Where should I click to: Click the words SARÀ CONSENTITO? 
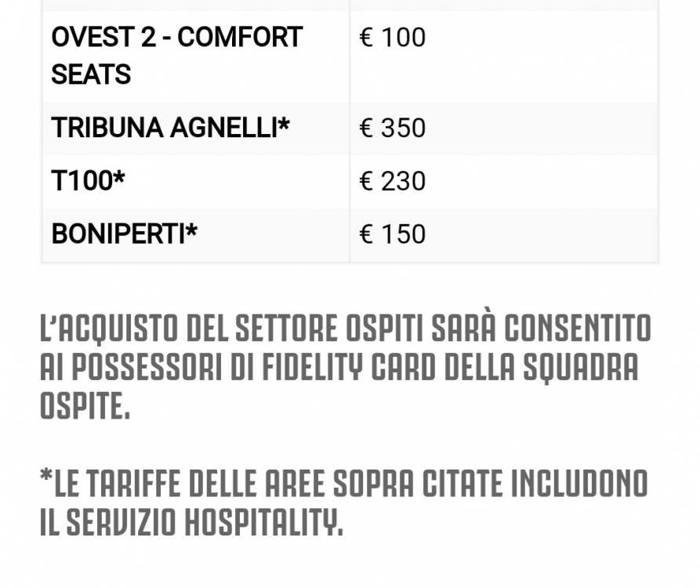(541, 328)
